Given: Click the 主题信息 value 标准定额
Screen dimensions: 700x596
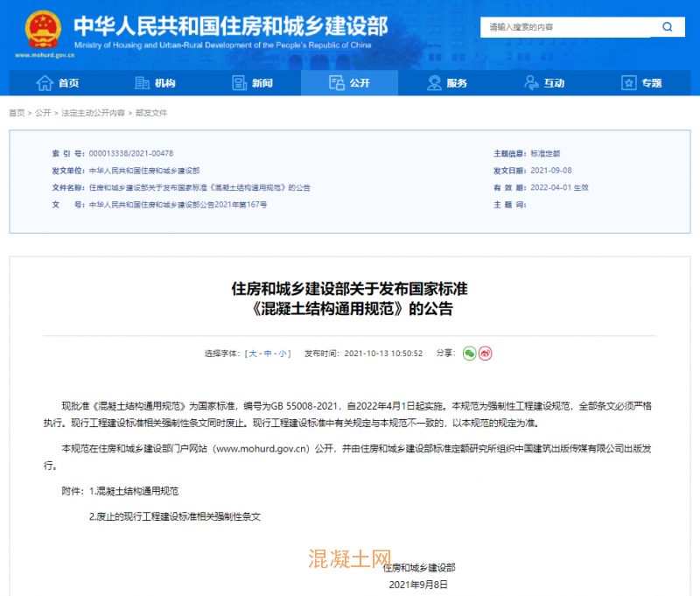Looking at the screenshot, I should click(545, 153).
